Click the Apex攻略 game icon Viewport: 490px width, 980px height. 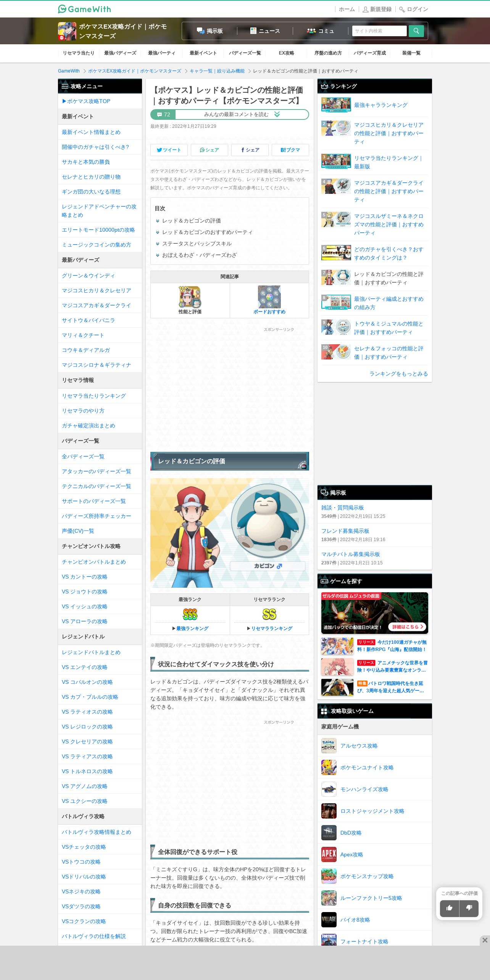click(329, 854)
